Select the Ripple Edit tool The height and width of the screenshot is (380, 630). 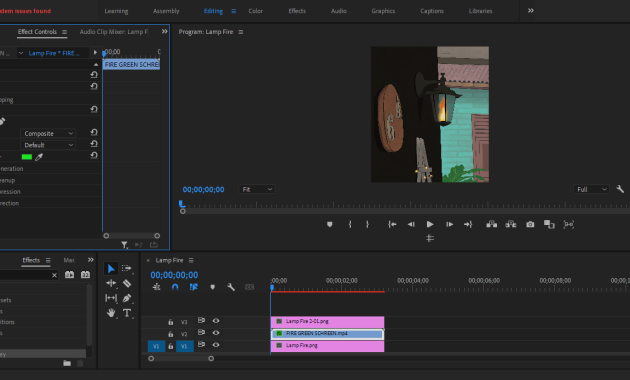[x=111, y=283]
